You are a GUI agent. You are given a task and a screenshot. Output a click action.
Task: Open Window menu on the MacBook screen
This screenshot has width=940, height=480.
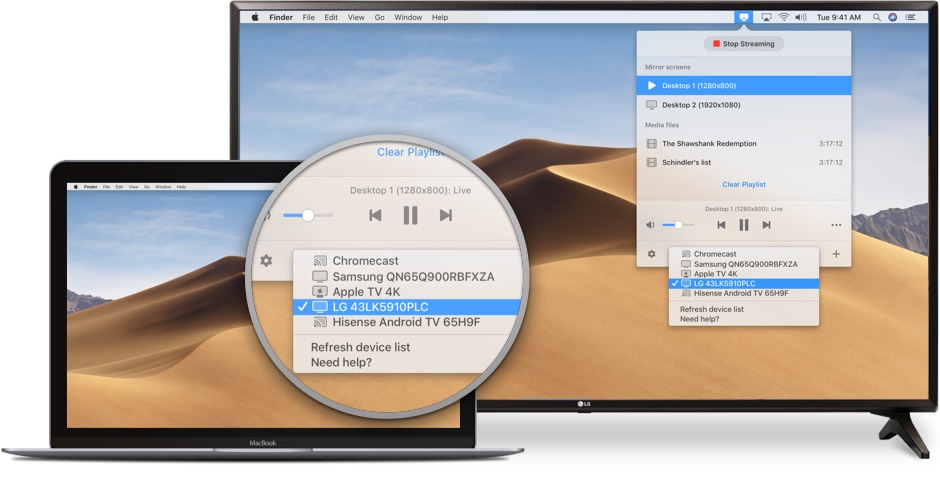pos(163,187)
